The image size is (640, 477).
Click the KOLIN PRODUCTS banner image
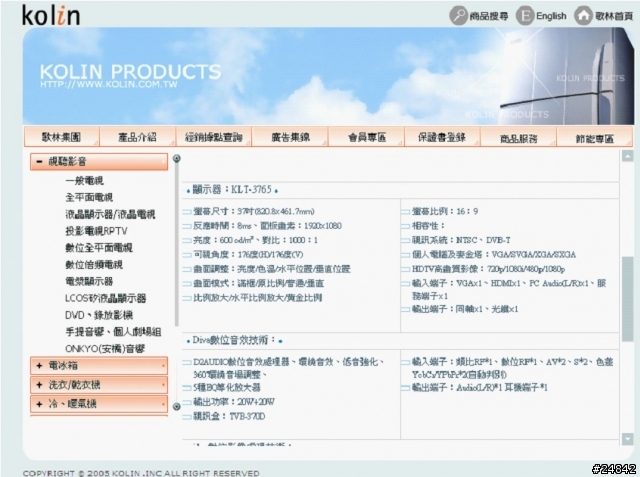(x=329, y=76)
